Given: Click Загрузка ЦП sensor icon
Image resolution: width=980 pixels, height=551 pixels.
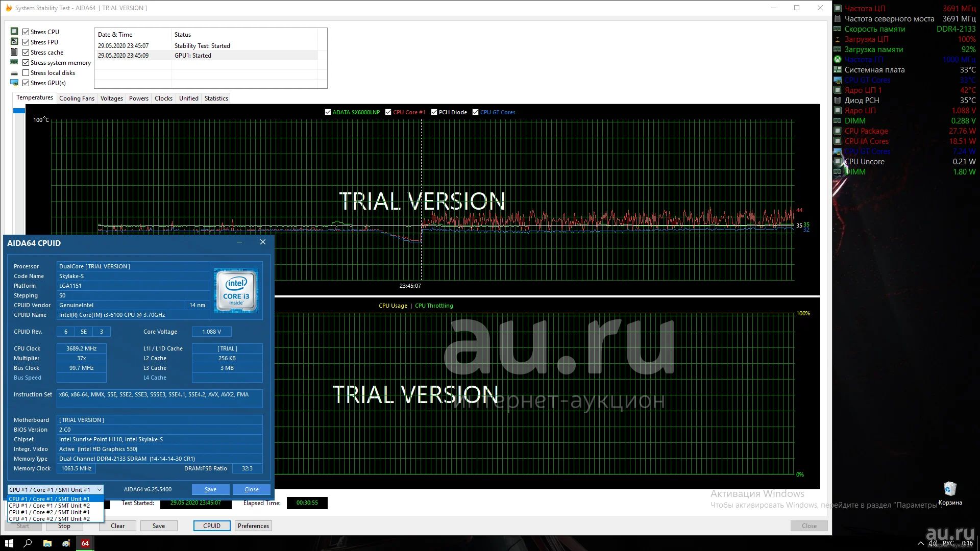Looking at the screenshot, I should [x=838, y=39].
